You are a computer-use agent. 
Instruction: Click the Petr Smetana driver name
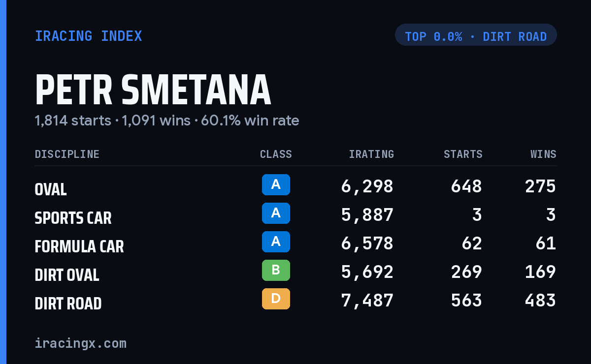[x=153, y=90]
